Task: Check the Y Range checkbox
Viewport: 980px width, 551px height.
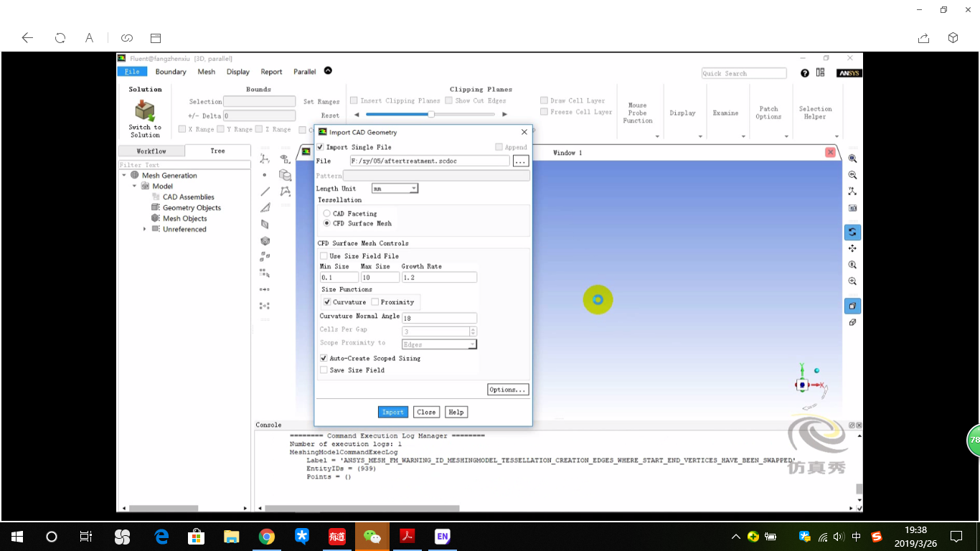Action: point(221,129)
